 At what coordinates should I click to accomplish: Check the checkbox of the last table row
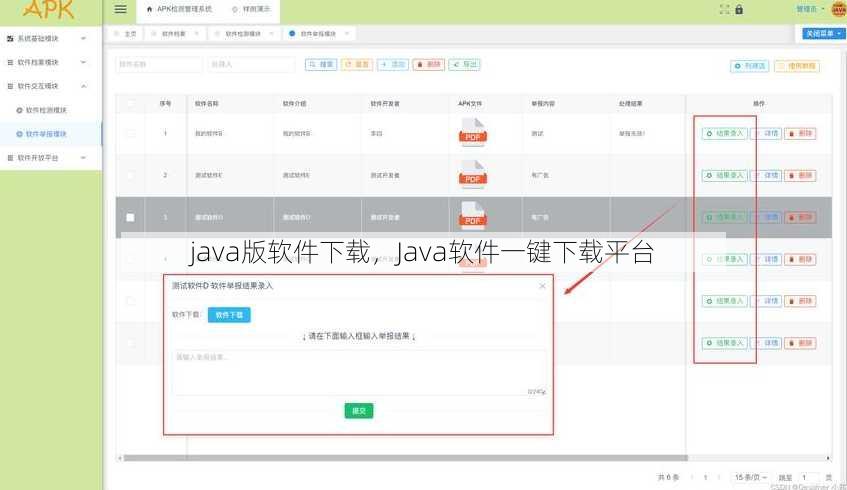click(130, 343)
